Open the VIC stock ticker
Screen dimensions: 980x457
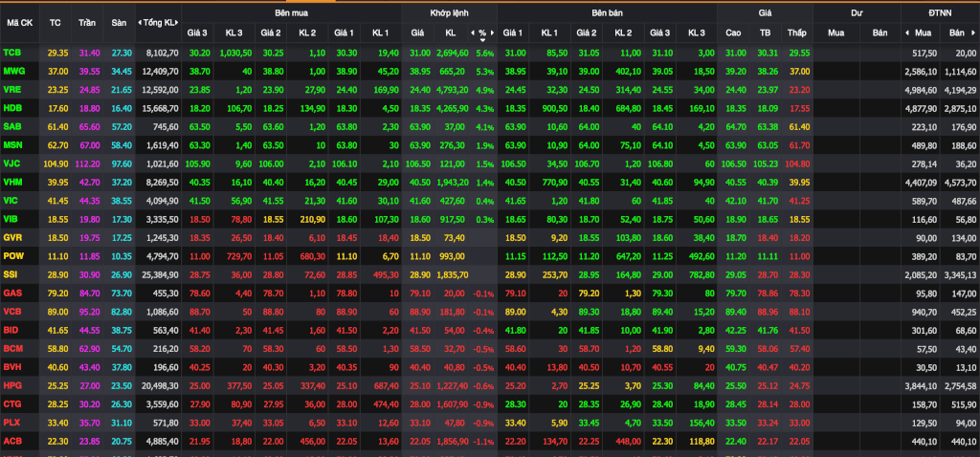11,201
